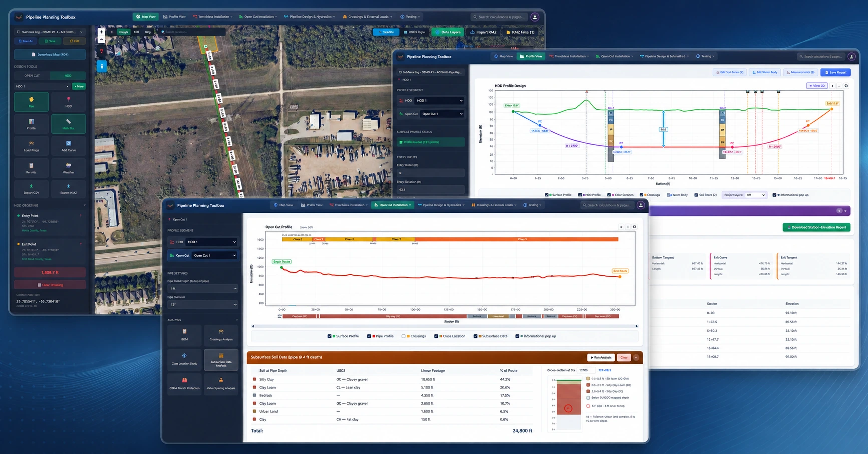Image resolution: width=868 pixels, height=454 pixels.
Task: Uncheck Pipe Profile in Open Cut chart legend
Action: (x=369, y=336)
